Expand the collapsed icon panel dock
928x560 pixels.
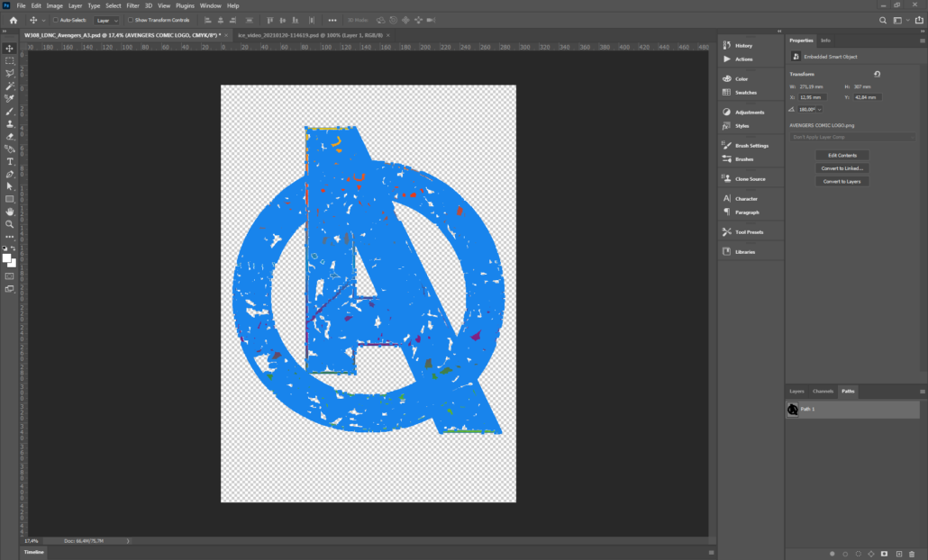779,31
